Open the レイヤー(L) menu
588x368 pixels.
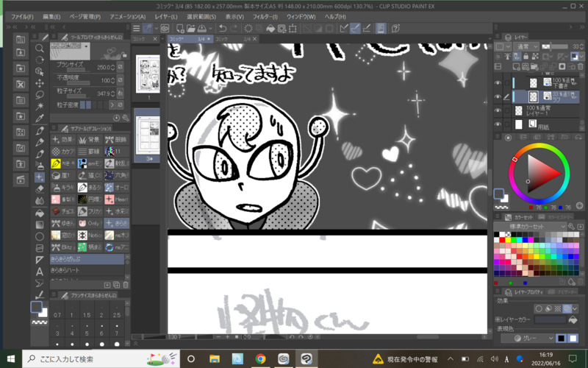tap(166, 16)
